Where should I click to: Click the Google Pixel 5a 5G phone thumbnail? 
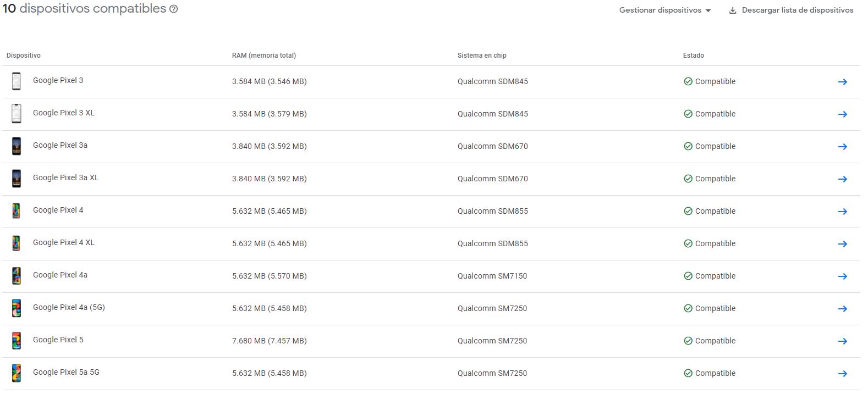click(x=17, y=373)
